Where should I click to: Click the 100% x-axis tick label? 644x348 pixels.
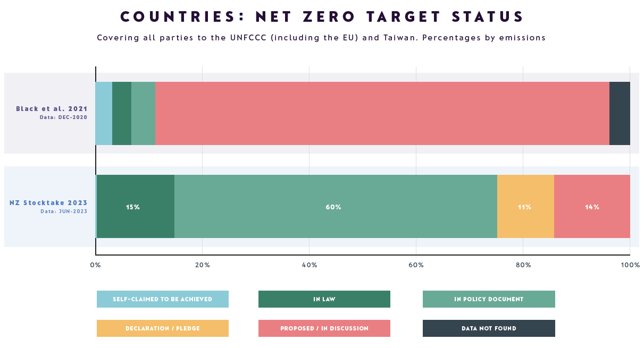pos(630,265)
